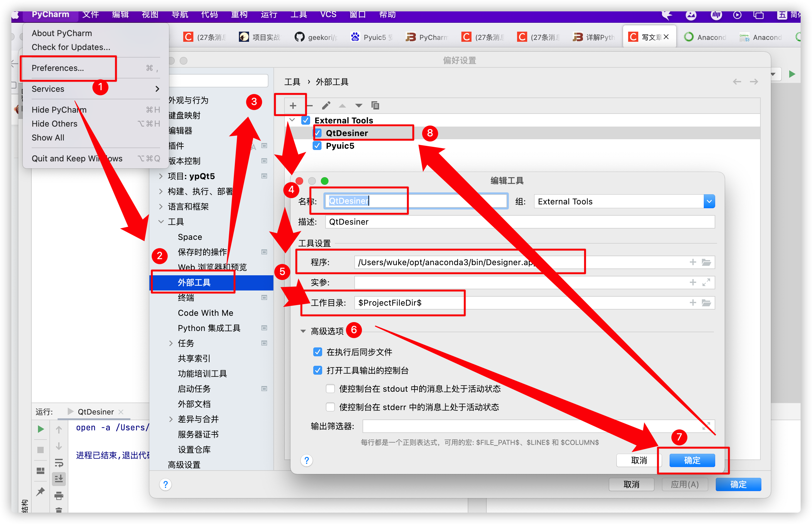The width and height of the screenshot is (812, 524).
Task: Click the 应用(A) apply button
Action: coord(684,484)
